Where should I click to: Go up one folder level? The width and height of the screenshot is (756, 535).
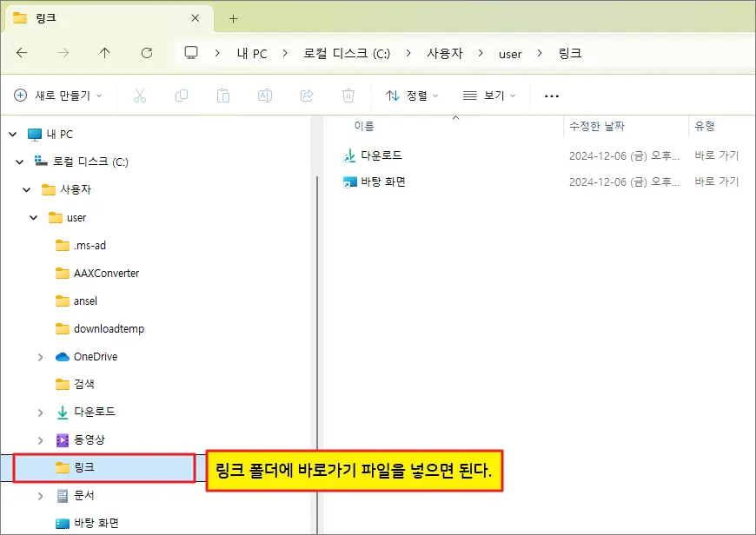[x=104, y=53]
